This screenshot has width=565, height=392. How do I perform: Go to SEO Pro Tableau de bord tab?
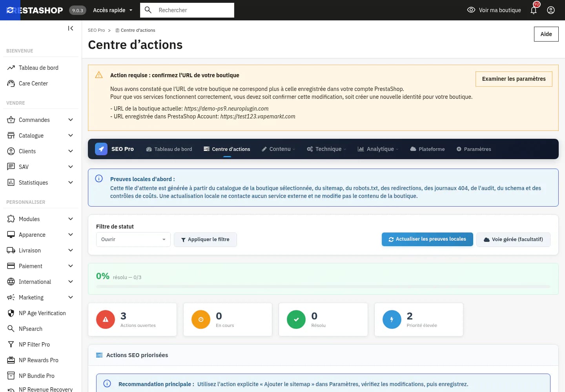point(169,149)
